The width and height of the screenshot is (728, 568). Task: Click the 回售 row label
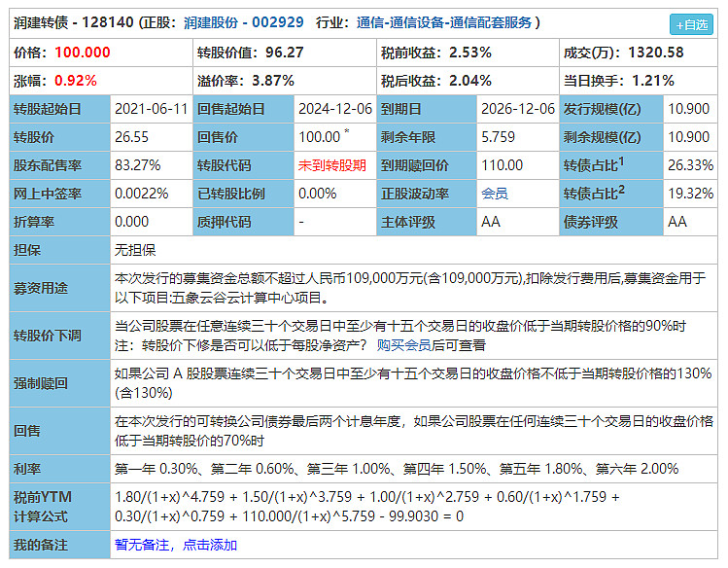[59, 431]
